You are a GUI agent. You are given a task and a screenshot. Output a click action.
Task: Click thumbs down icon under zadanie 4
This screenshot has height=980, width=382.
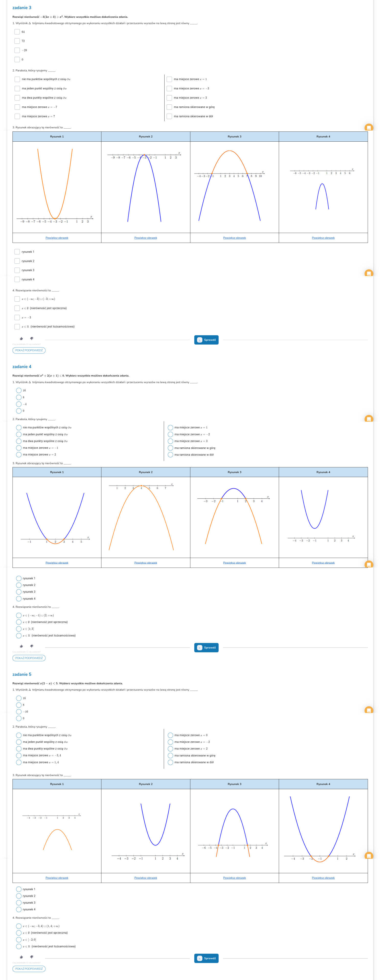coord(32,646)
